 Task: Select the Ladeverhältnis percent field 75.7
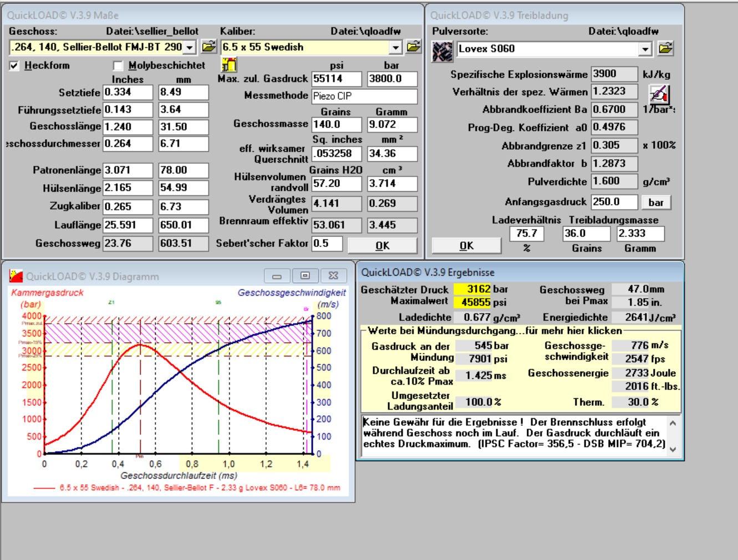tap(527, 233)
